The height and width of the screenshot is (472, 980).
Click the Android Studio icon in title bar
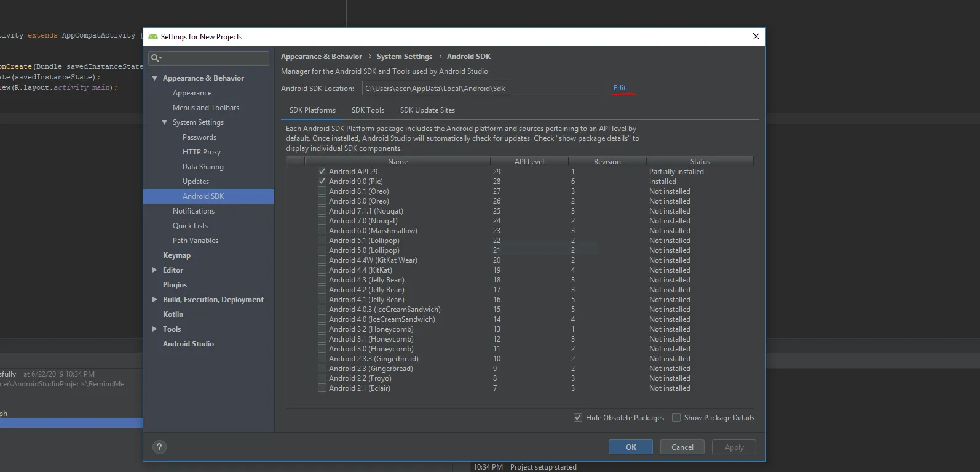[153, 36]
